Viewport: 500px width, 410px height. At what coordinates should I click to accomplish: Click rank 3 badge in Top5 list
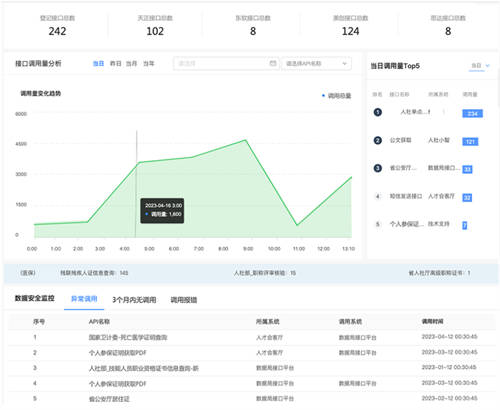point(377,168)
